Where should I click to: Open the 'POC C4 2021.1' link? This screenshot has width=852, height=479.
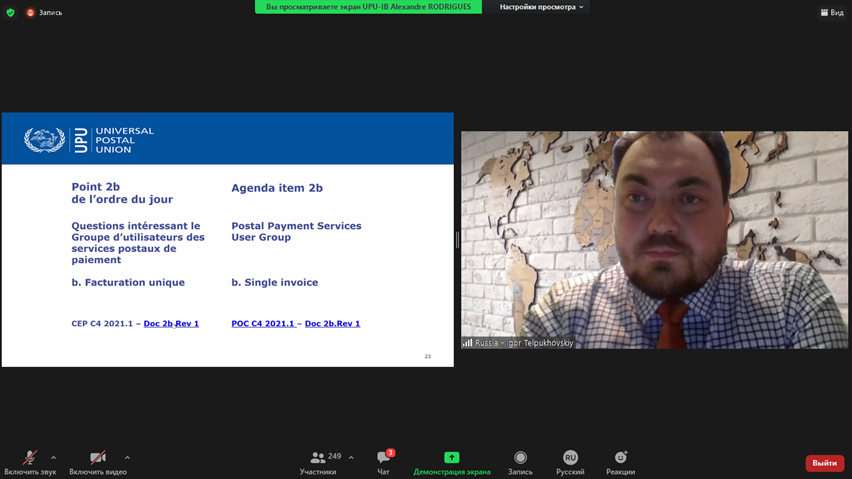263,324
